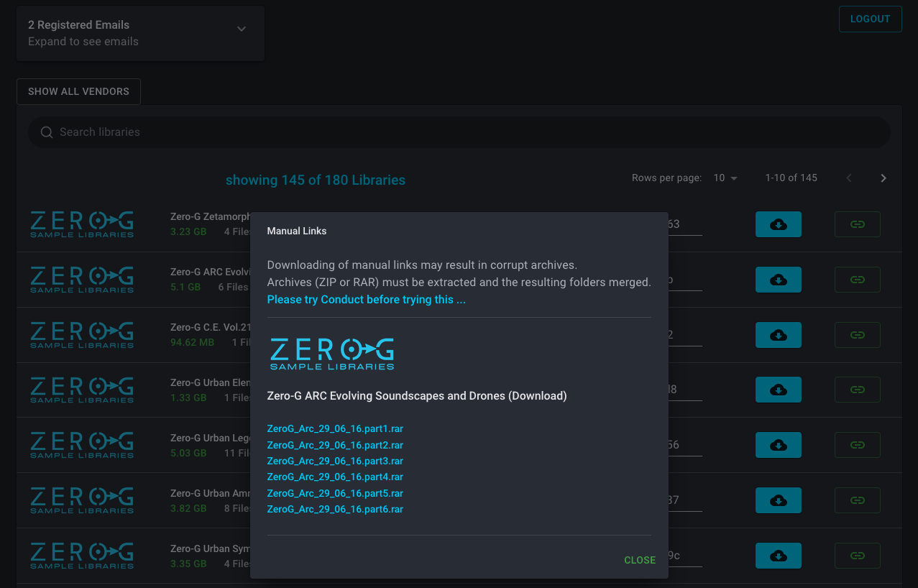The image size is (918, 588).
Task: Download ZeroG_Arc part6.rar link
Action: (x=335, y=510)
